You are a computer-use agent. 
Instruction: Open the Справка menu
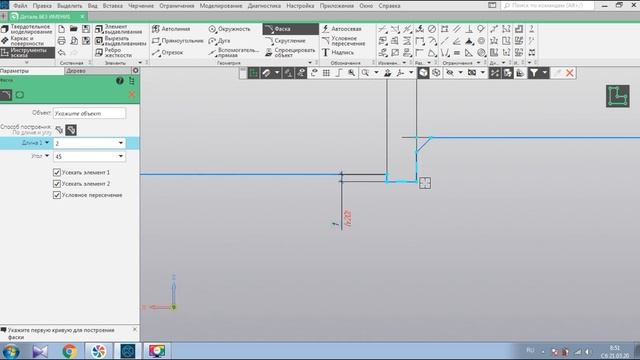pyautogui.click(x=389, y=6)
